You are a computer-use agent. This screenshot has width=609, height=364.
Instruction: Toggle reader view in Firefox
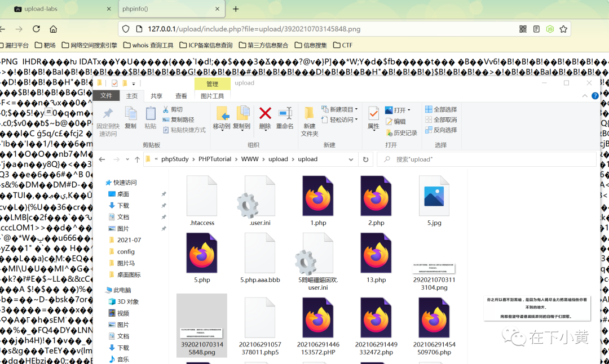(536, 29)
